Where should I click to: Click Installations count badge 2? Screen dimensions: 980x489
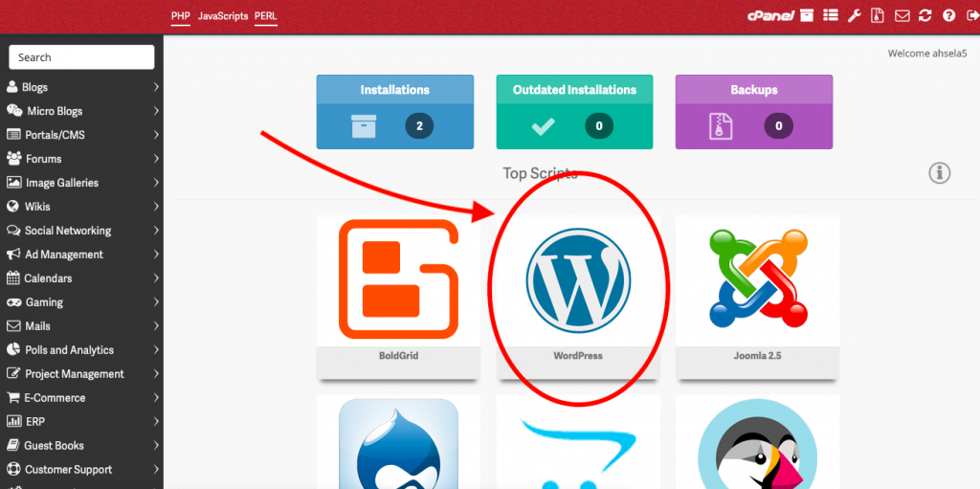coord(419,126)
